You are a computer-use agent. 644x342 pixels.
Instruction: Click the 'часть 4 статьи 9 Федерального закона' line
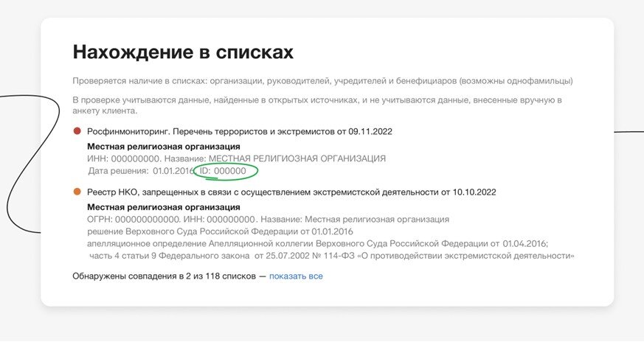pyautogui.click(x=332, y=256)
